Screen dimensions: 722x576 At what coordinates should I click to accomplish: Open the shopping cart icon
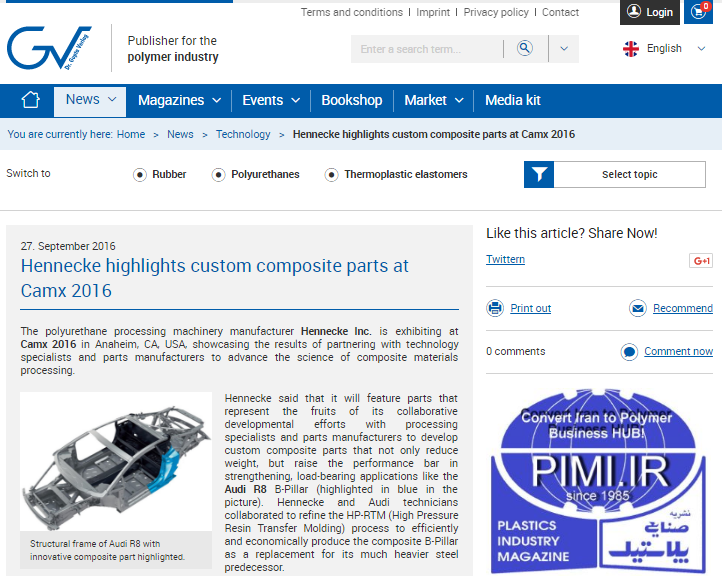click(699, 12)
